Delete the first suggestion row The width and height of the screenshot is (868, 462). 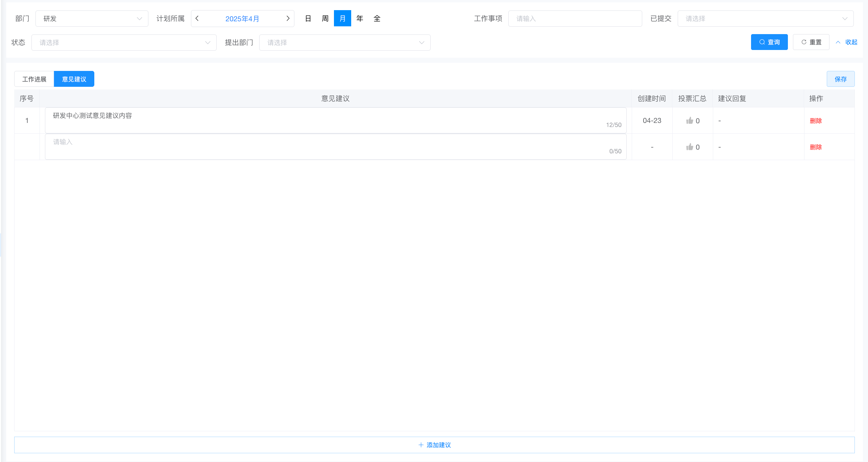(816, 121)
